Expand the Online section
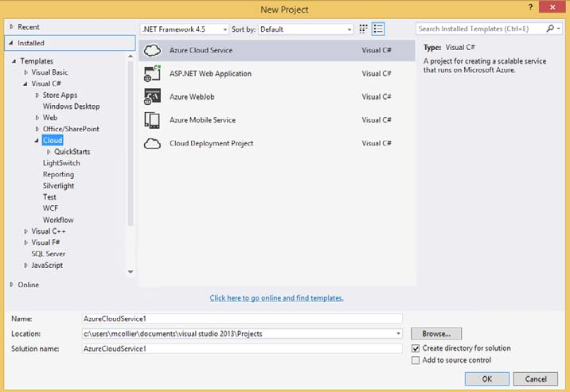The width and height of the screenshot is (570, 392). click(x=12, y=285)
